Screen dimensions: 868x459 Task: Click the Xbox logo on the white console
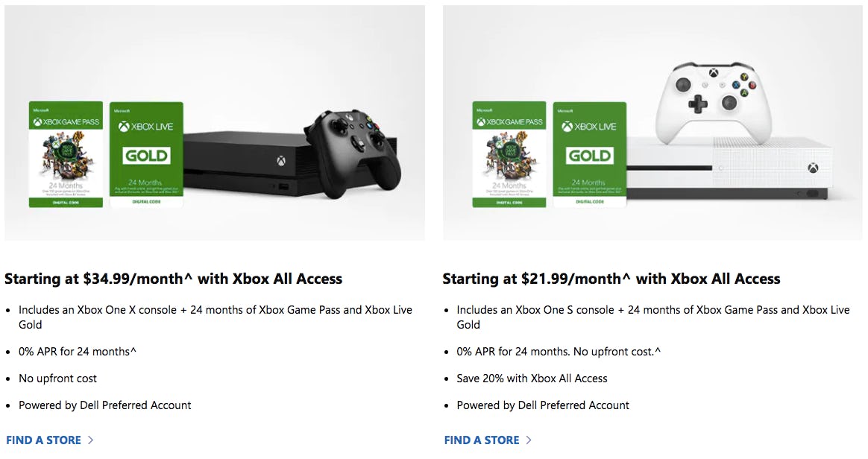(811, 168)
